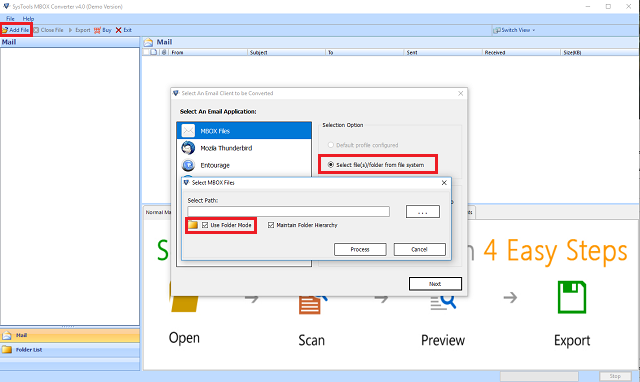This screenshot has height=382, width=640.
Task: Click the Export floppy disk icon
Action: [x=572, y=297]
